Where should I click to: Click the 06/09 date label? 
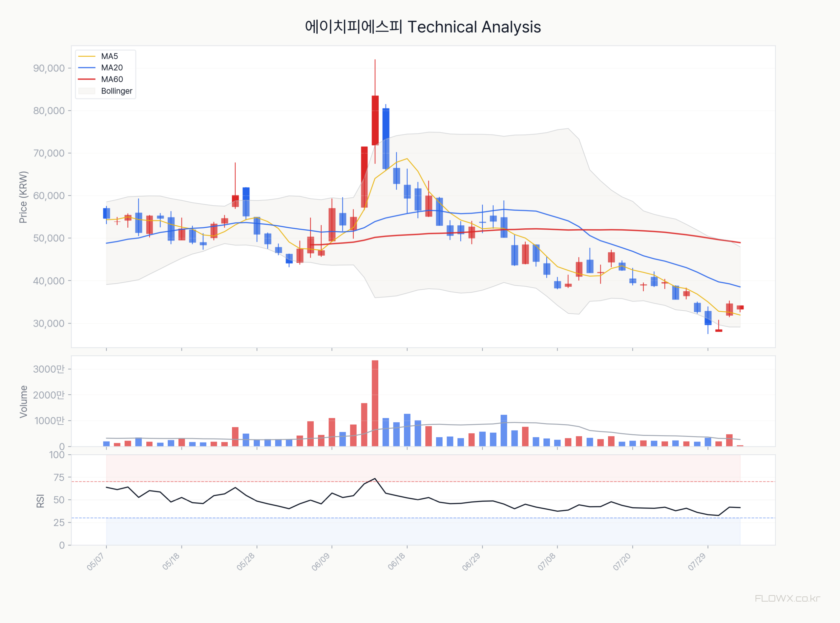coord(321,562)
